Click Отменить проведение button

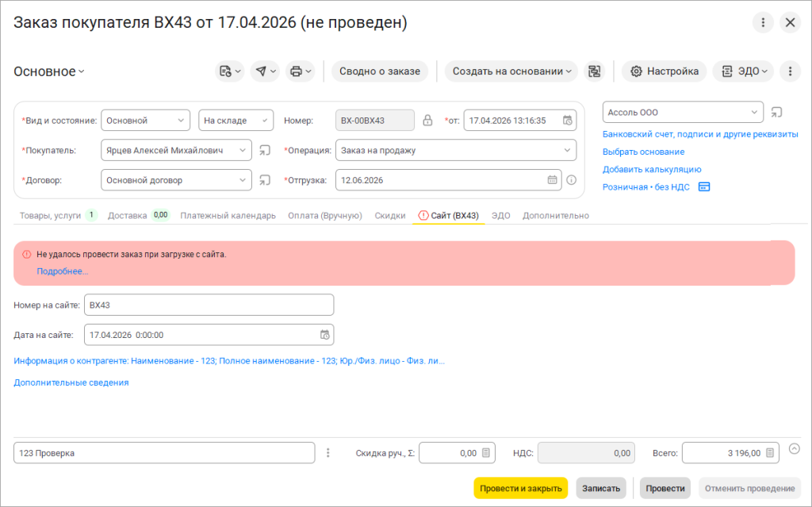click(749, 488)
